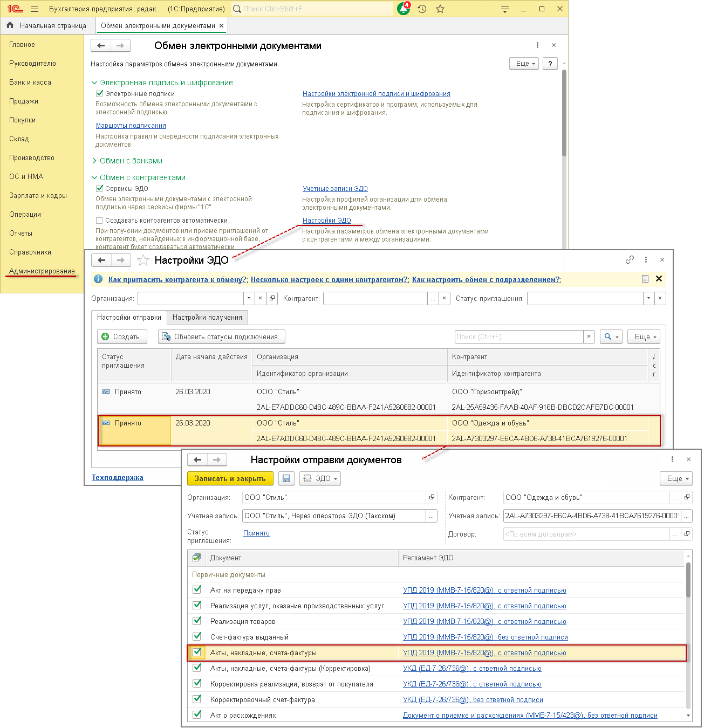Collapse Электронная подпись и шифрование section
This screenshot has height=728, width=711.
94,83
